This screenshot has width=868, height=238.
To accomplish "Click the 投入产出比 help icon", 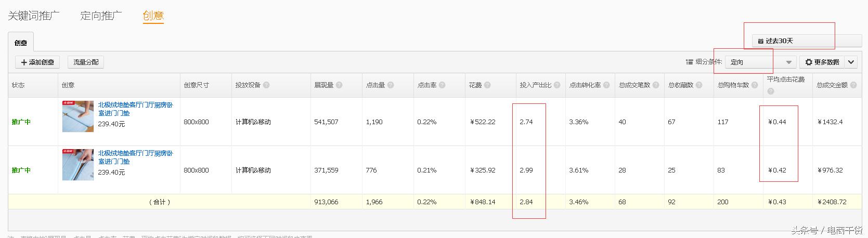I will click(x=557, y=85).
